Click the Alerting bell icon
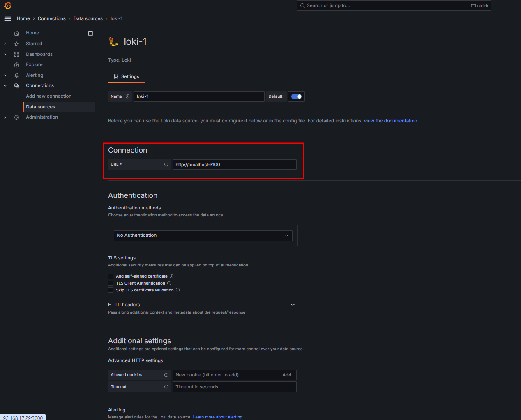This screenshot has height=420, width=521. click(x=16, y=76)
